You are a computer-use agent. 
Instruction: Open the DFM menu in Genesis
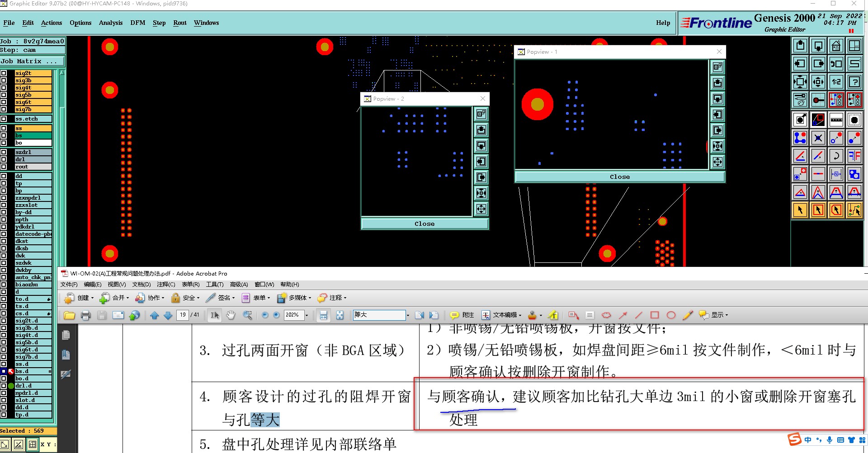coord(138,23)
